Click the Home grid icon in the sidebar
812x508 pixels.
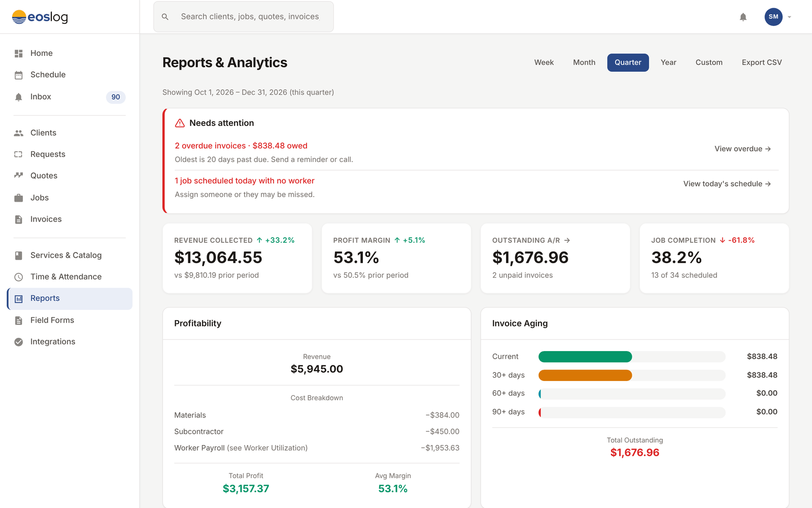pyautogui.click(x=19, y=53)
